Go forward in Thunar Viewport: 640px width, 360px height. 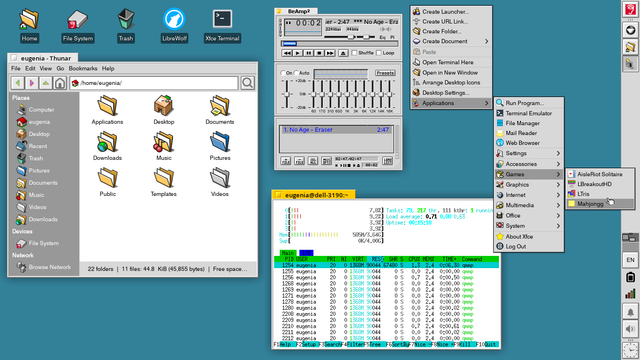pos(31,83)
